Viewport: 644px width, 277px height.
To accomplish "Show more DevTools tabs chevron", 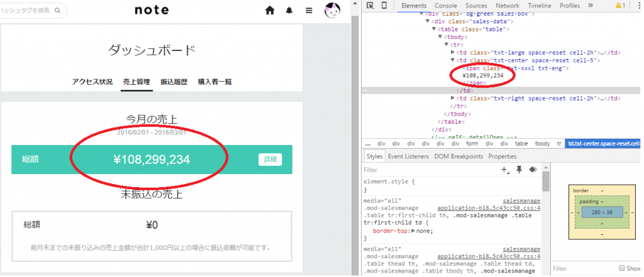I will tap(590, 6).
